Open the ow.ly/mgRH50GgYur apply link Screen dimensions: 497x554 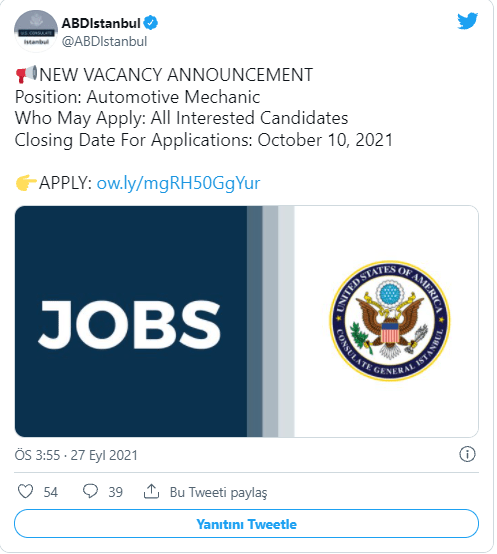tap(178, 183)
